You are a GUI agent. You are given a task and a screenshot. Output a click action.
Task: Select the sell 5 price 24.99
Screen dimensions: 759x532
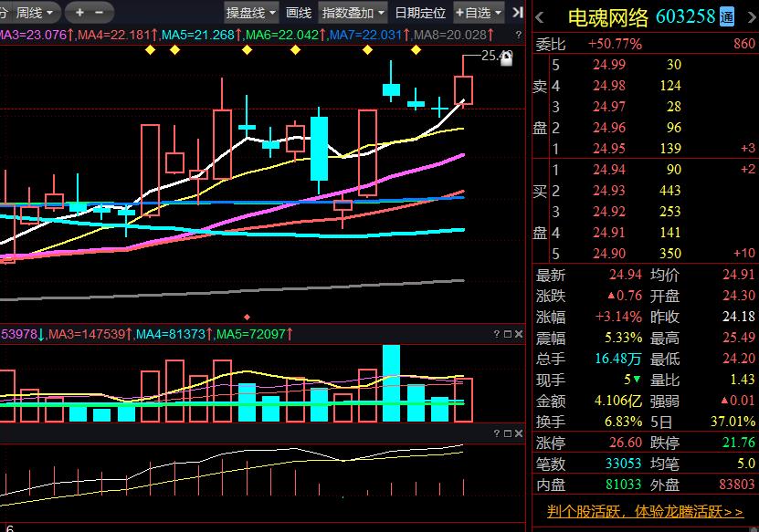coord(609,64)
